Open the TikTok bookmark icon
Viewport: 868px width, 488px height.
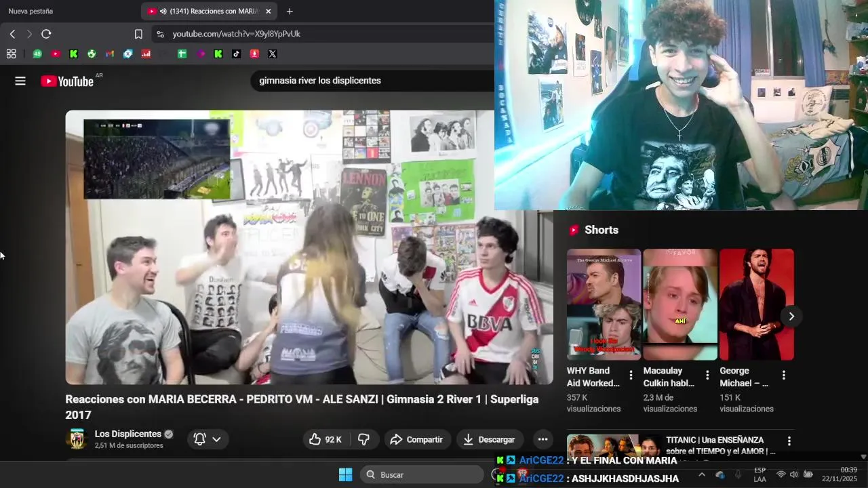[x=236, y=54]
